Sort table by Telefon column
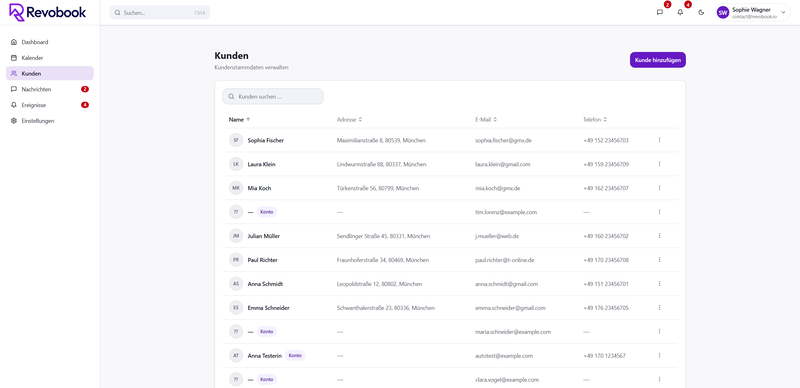This screenshot has width=800, height=388. click(x=595, y=119)
